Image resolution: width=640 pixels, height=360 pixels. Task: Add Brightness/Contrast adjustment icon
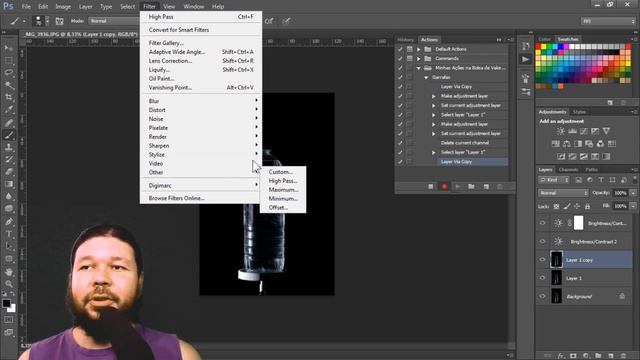coord(561,131)
